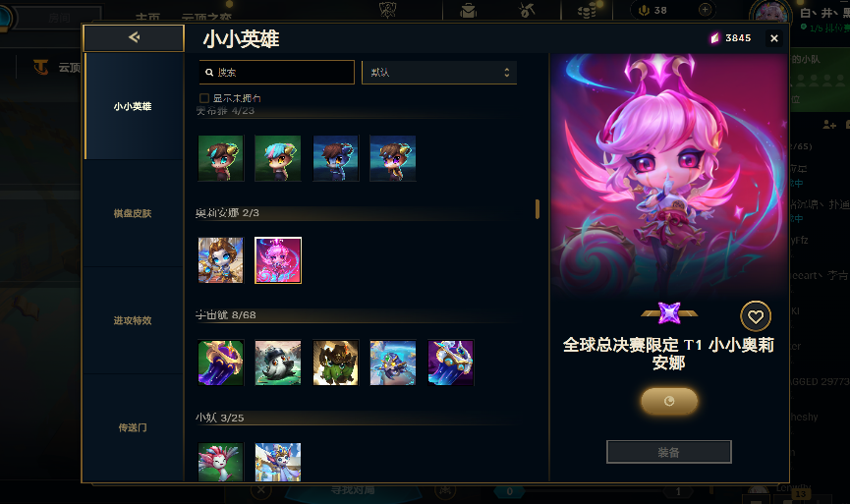Go back using the arrow icon
Image resolution: width=850 pixels, height=504 pixels.
(134, 37)
